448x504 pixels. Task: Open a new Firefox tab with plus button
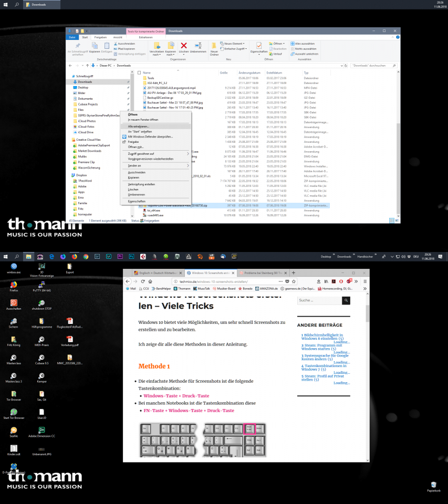point(293,273)
